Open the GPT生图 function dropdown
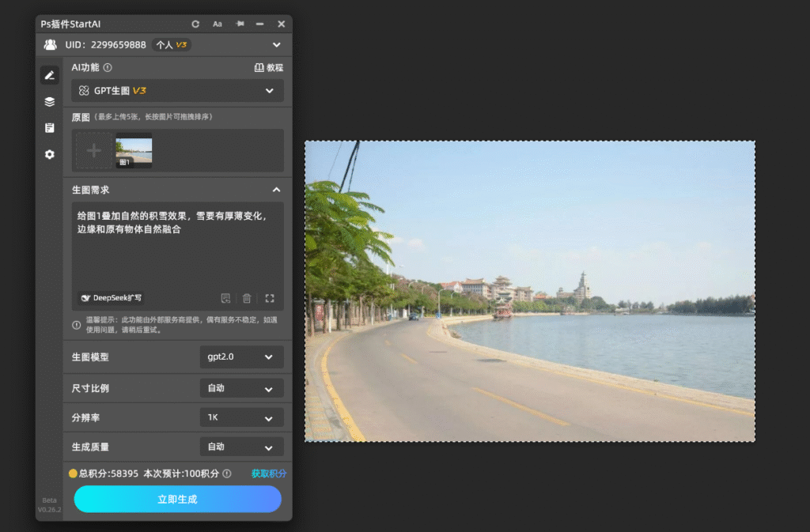This screenshot has height=532, width=810. tap(177, 91)
